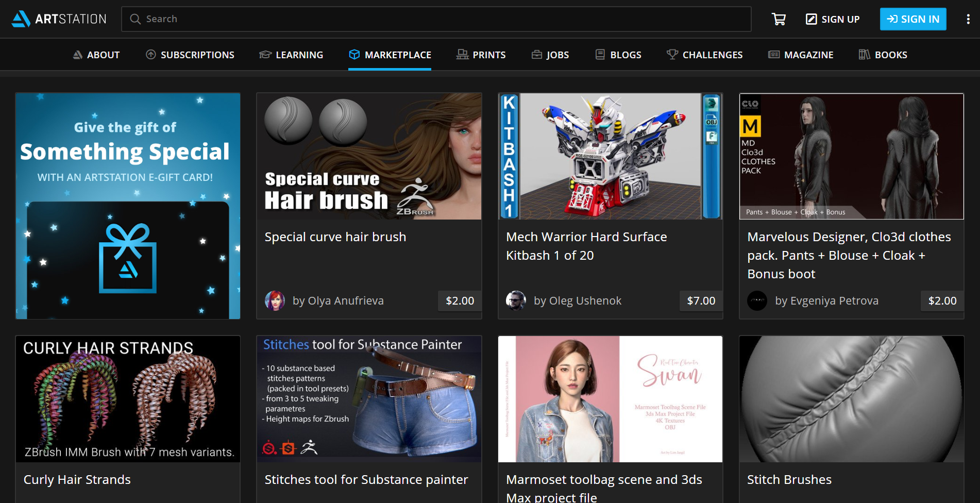Click the About nav icon
Screen dimensions: 980x503
[x=78, y=55]
